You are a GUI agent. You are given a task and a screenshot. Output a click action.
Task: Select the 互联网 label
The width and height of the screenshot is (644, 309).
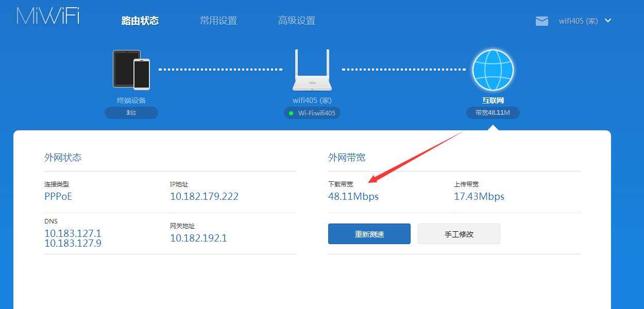(493, 100)
